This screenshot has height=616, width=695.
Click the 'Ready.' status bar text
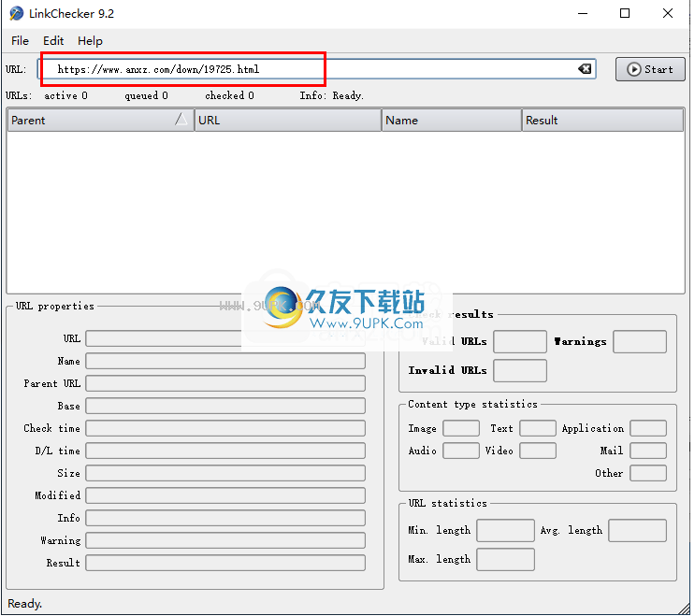tap(24, 604)
